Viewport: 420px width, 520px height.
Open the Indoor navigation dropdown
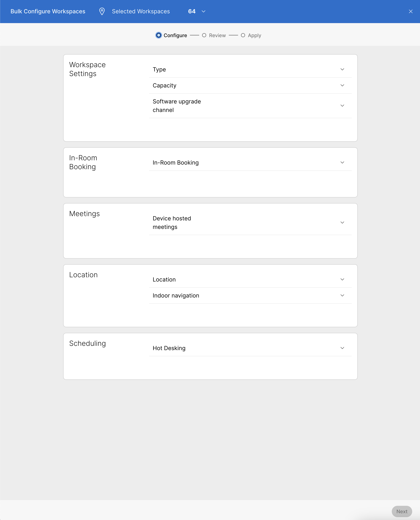click(342, 295)
